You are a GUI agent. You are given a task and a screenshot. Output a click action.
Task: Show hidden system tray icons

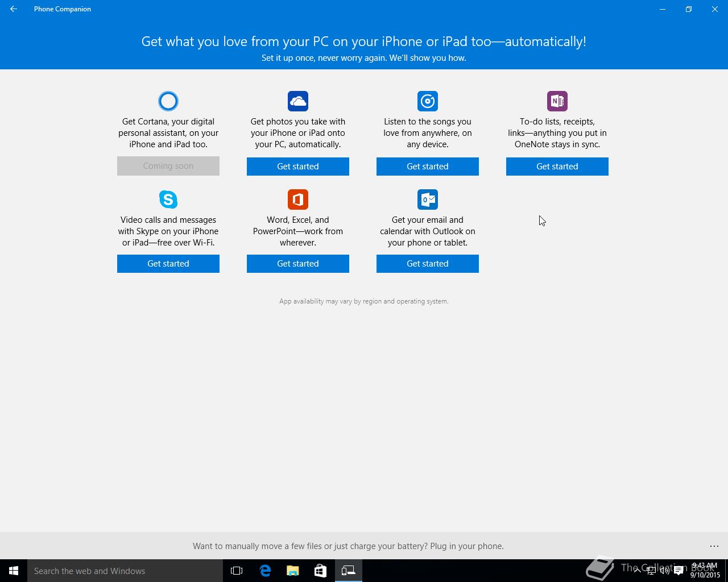(x=637, y=571)
